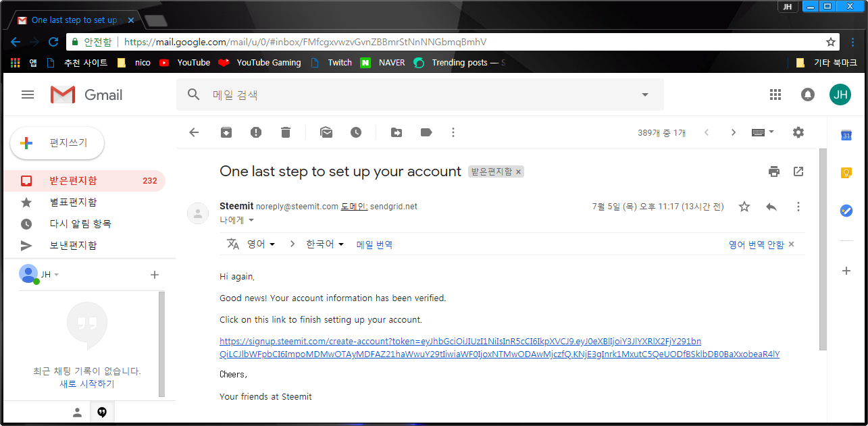This screenshot has width=868, height=426.
Task: Remove the 받은편지함 label from the email
Action: [519, 172]
